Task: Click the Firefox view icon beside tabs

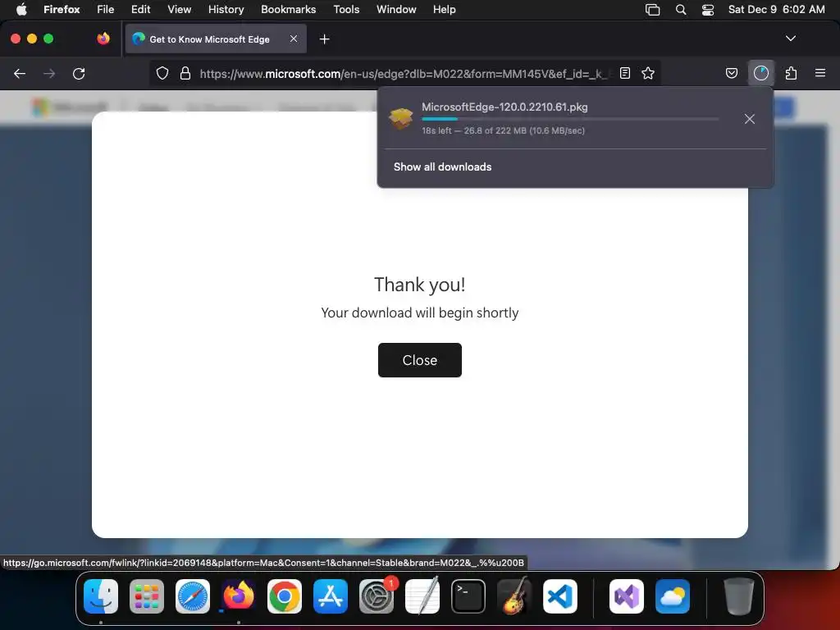Action: click(103, 39)
